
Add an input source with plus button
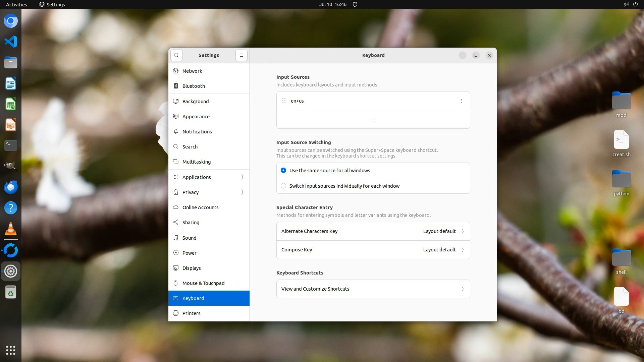(x=373, y=119)
